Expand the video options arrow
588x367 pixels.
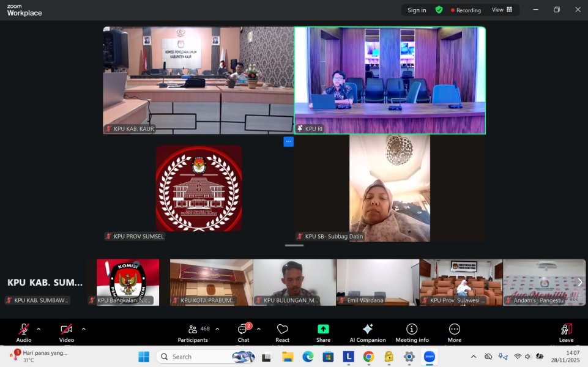[83, 329]
